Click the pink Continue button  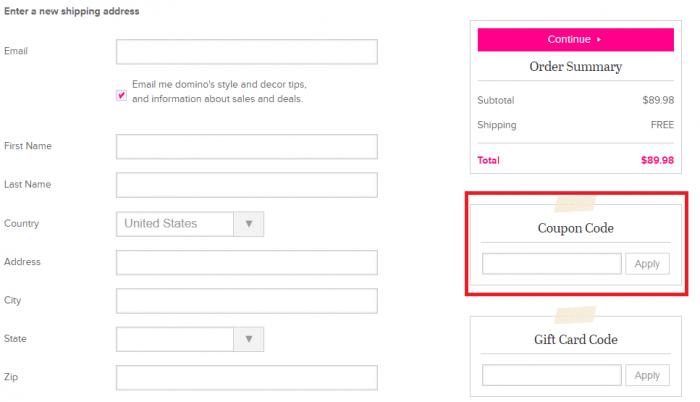pos(575,40)
